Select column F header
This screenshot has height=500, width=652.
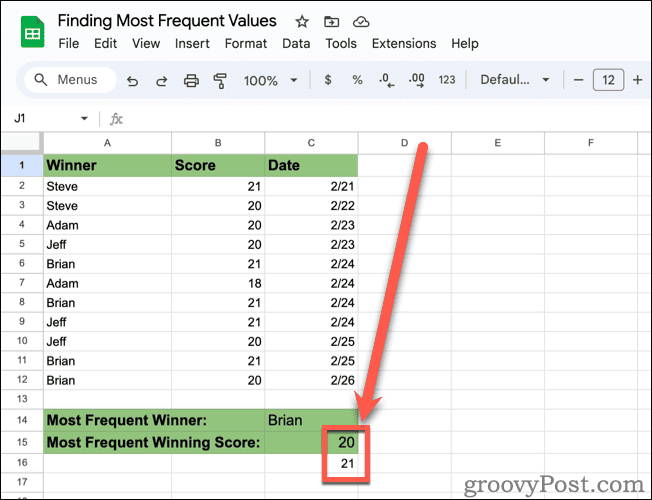pos(590,143)
